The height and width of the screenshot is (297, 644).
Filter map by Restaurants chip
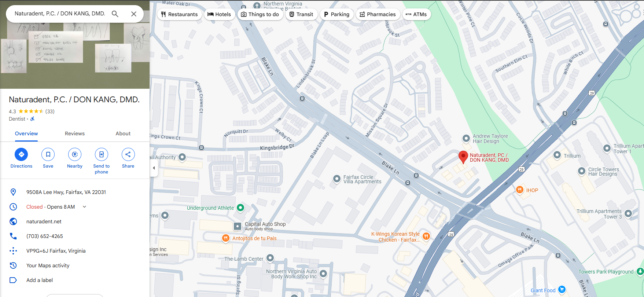[179, 14]
